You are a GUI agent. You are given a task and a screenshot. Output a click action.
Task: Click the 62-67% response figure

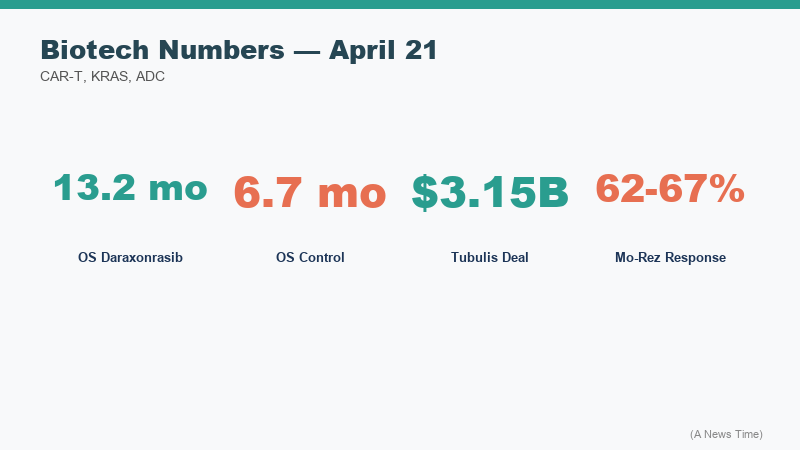[670, 188]
